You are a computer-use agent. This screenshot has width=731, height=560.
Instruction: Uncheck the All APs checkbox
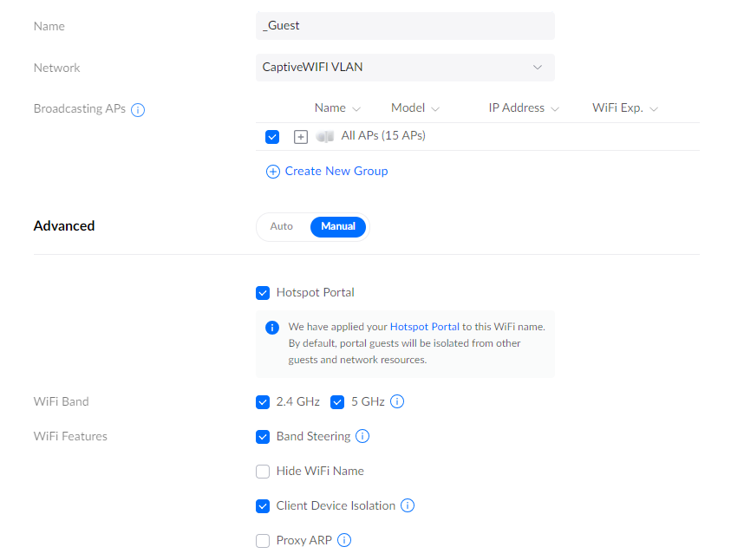point(272,137)
